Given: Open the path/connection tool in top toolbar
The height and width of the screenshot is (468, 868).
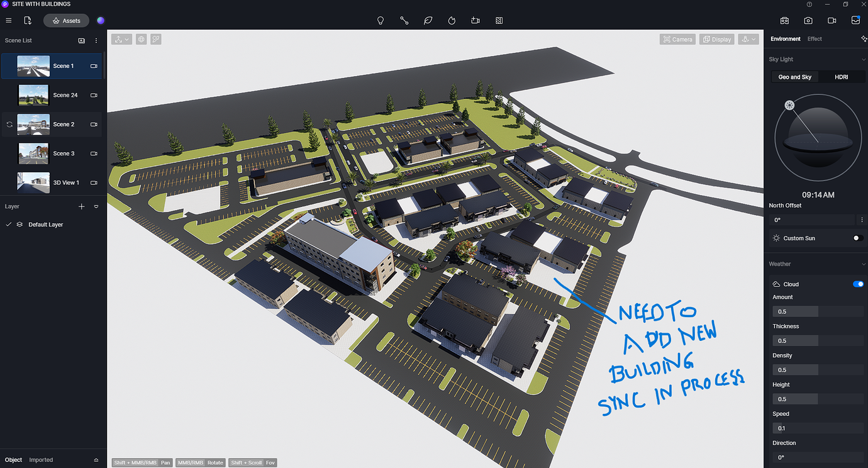Looking at the screenshot, I should tap(404, 20).
